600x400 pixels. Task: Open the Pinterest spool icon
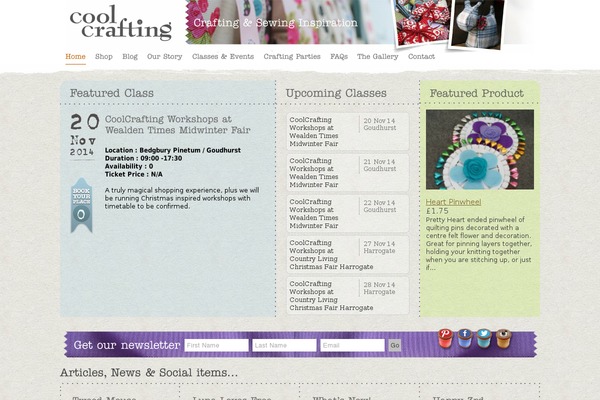click(x=447, y=338)
